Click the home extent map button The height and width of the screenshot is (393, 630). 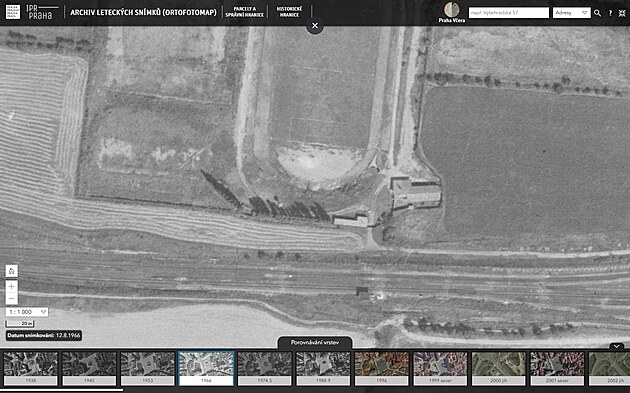point(12,271)
